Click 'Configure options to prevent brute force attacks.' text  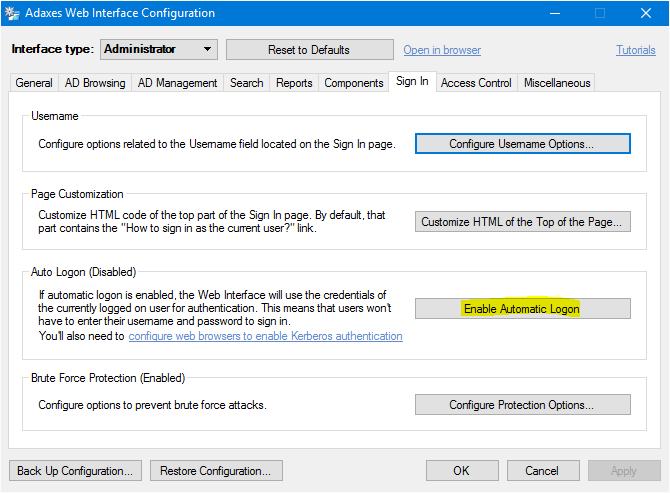pyautogui.click(x=152, y=405)
